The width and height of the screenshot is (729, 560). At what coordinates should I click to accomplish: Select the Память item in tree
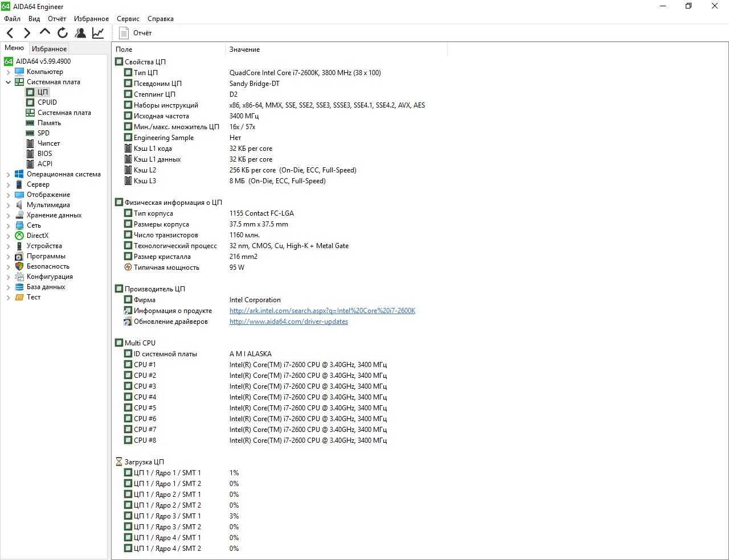pos(49,123)
